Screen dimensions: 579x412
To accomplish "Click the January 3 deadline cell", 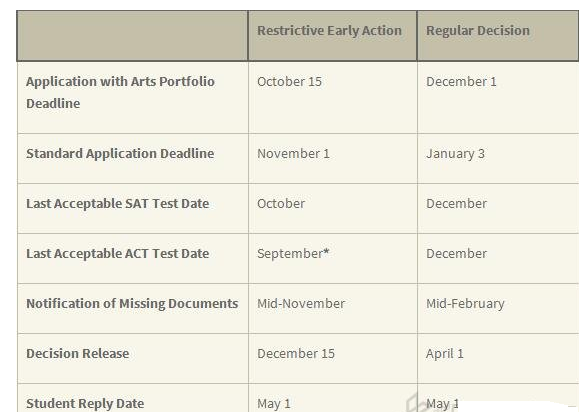I will point(455,154).
